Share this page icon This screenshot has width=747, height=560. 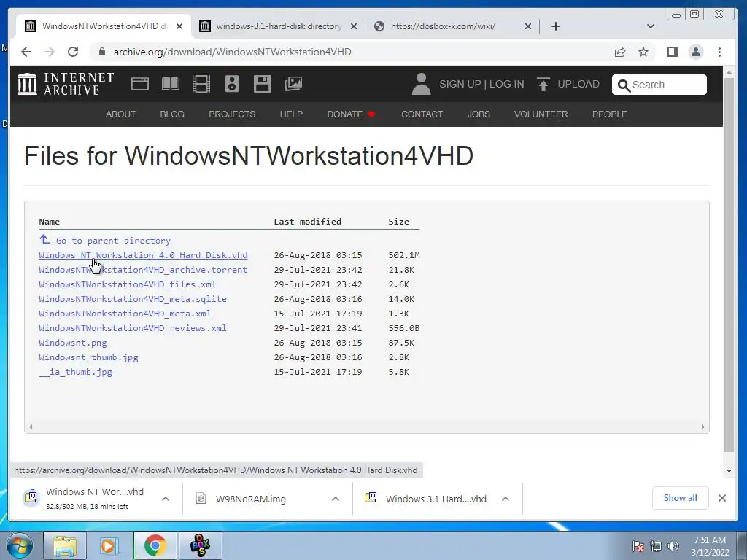click(x=620, y=52)
